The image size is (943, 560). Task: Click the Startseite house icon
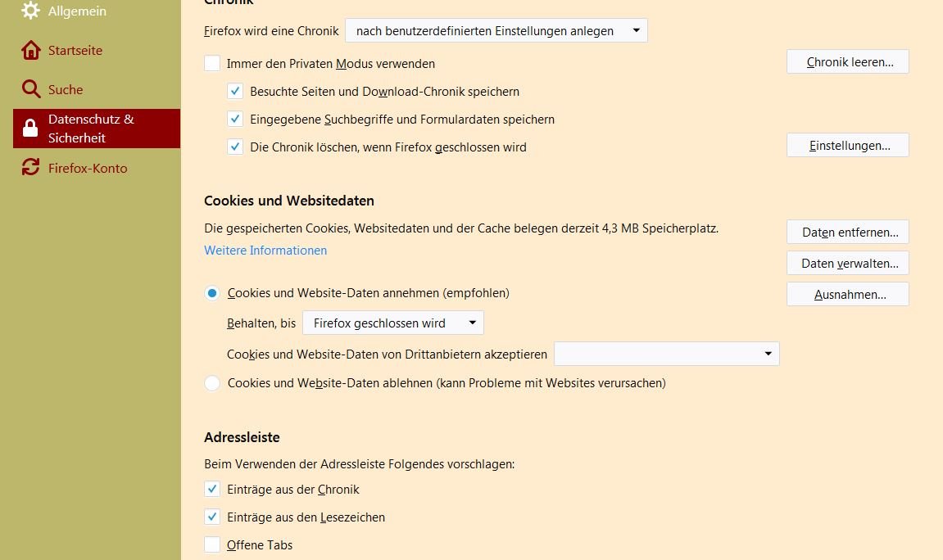(31, 51)
